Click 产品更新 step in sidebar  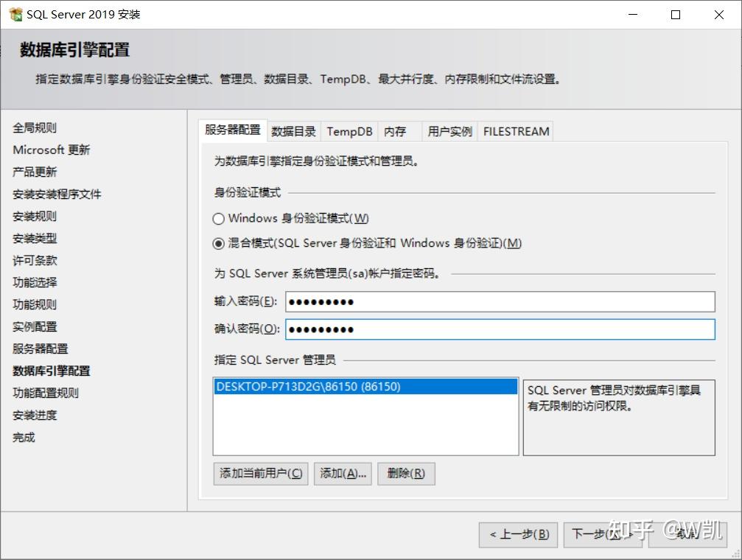click(35, 172)
